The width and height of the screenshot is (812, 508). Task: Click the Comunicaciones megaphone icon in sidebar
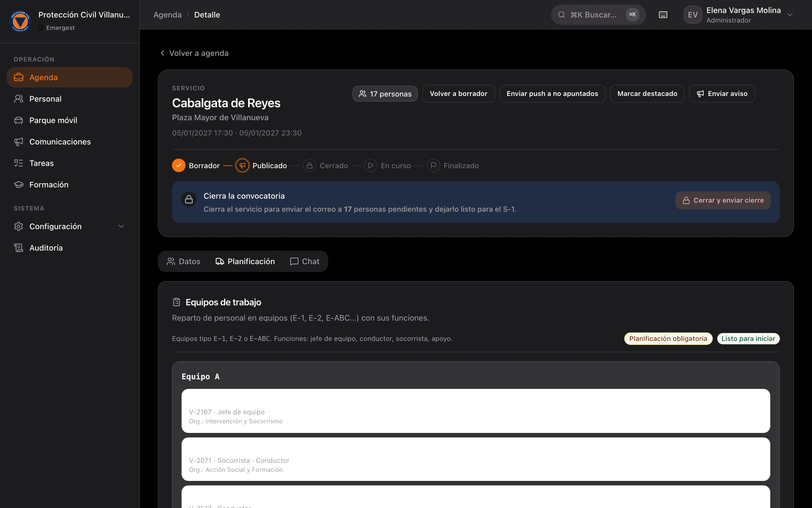click(x=18, y=142)
